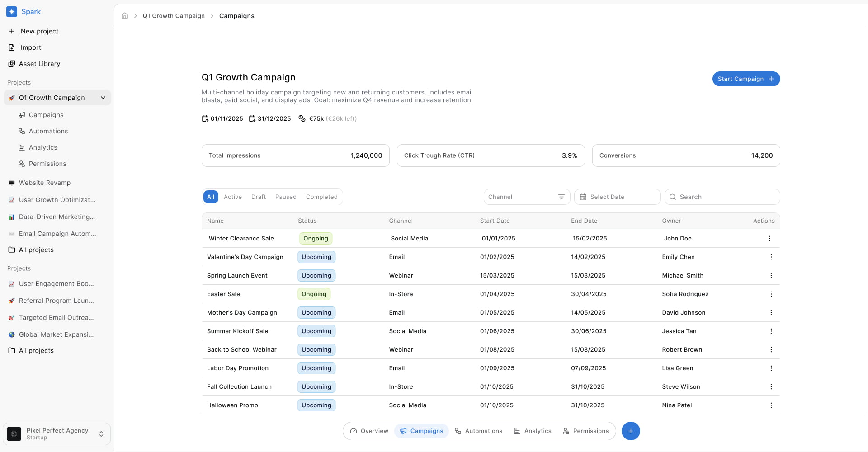This screenshot has height=452, width=868.
Task: Open Automations in bottom navigation
Action: (478, 431)
